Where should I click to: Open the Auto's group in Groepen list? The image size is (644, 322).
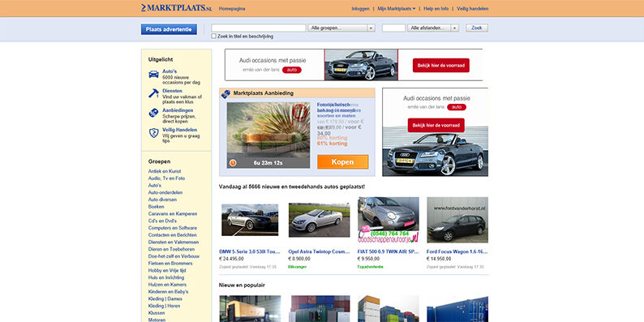[x=155, y=185]
